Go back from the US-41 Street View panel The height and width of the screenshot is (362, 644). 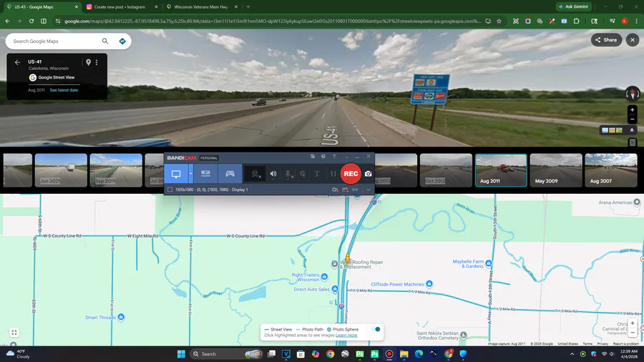[x=17, y=62]
